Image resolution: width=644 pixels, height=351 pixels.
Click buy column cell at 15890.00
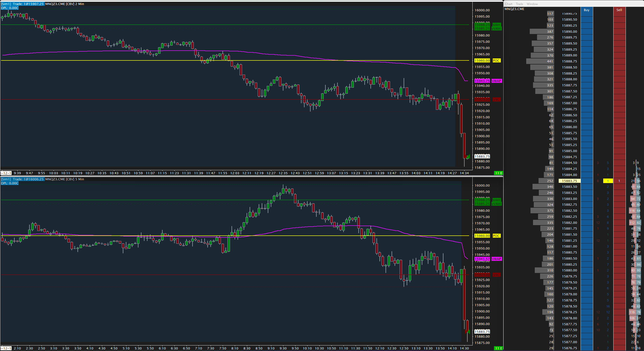click(x=587, y=31)
